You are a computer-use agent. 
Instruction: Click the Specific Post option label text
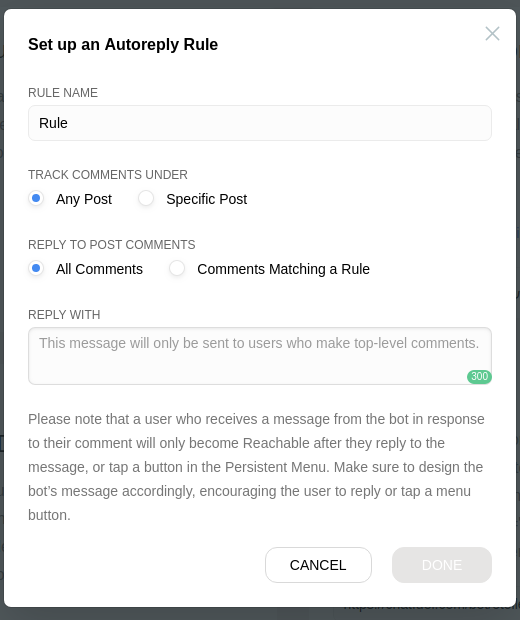coord(206,199)
